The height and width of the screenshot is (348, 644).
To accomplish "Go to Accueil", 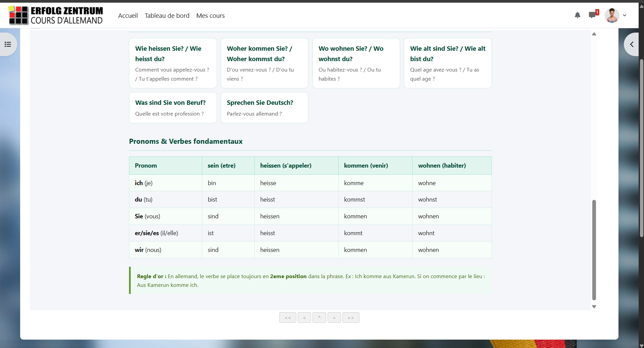I will click(x=128, y=15).
